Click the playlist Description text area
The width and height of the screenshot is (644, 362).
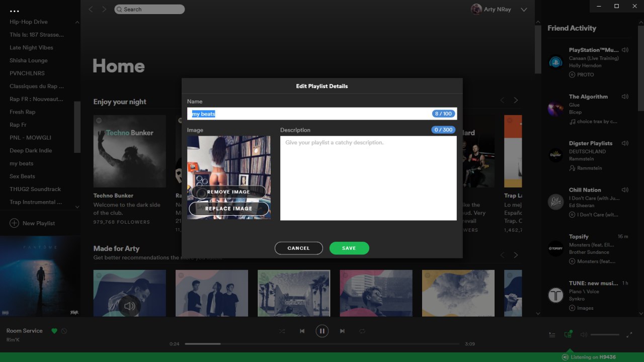368,178
